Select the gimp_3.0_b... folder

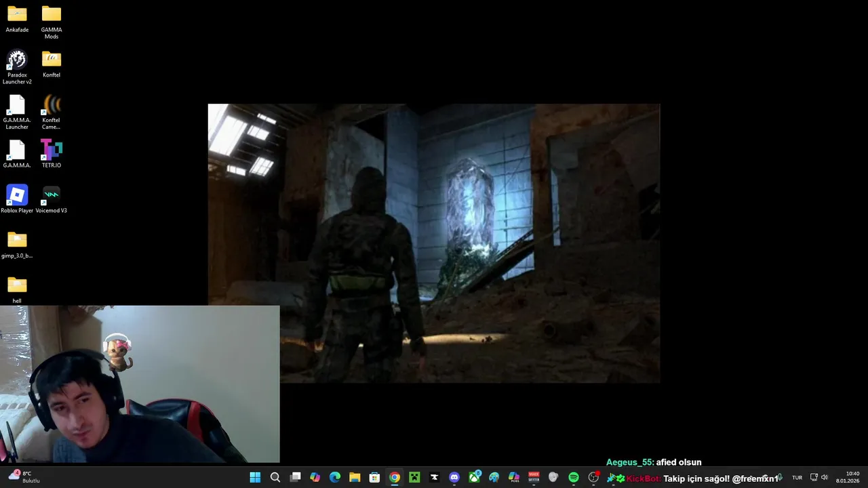click(17, 245)
